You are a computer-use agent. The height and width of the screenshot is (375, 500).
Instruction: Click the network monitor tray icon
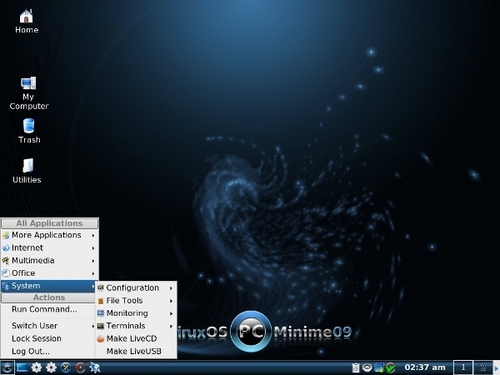[379, 367]
